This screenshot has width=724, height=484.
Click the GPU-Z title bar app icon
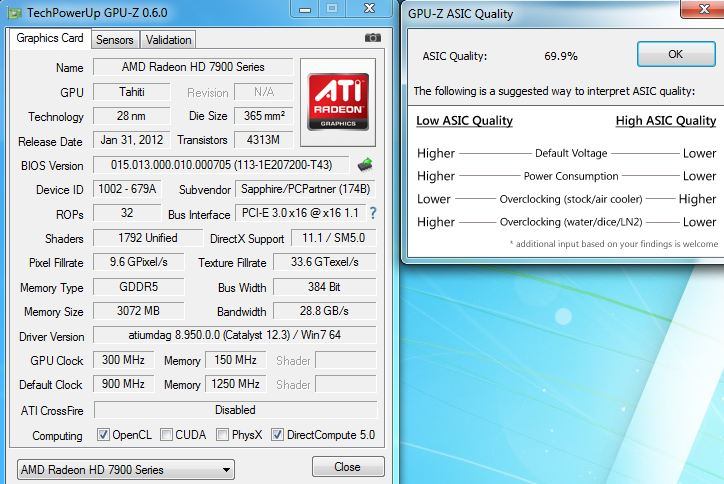(x=15, y=13)
